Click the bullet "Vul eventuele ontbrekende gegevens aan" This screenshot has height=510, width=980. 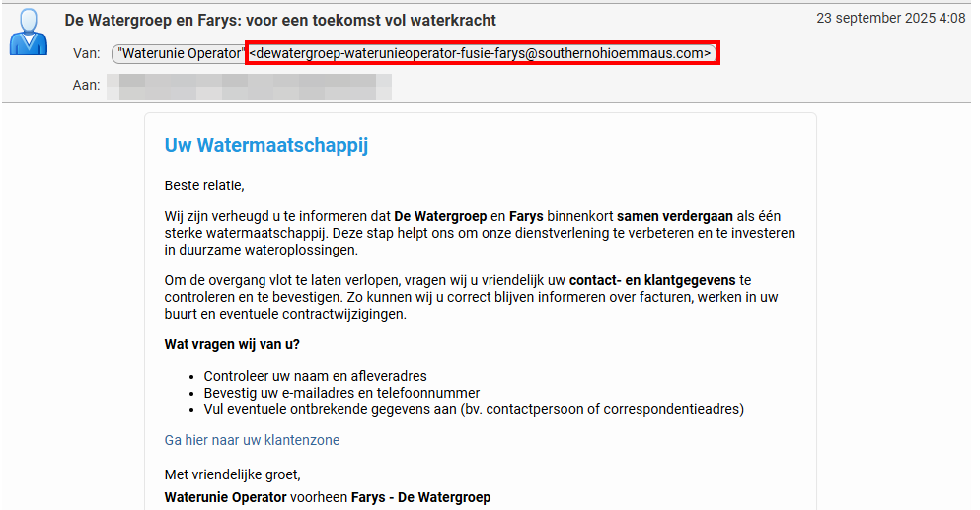474,408
